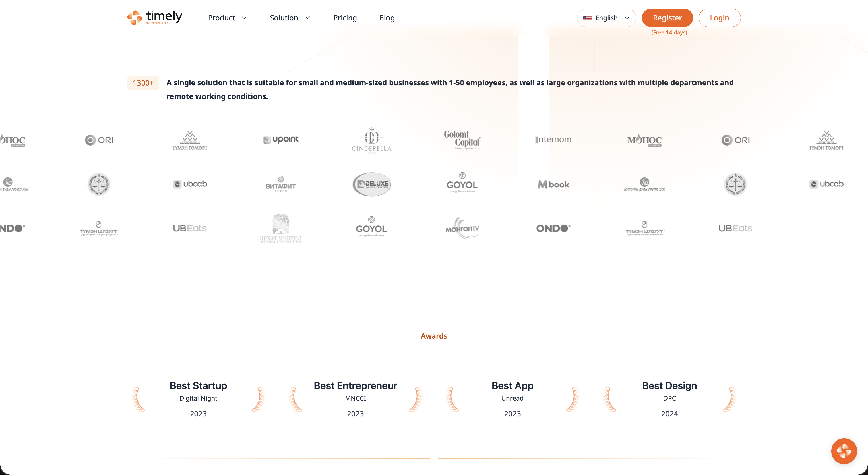
Task: Click the Timely logo in header
Action: point(155,18)
